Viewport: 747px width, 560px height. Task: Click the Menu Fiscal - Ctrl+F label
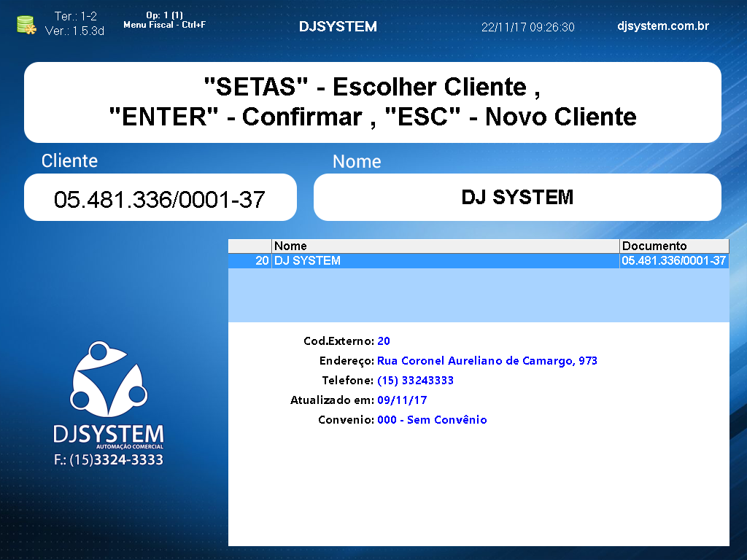[x=164, y=25]
